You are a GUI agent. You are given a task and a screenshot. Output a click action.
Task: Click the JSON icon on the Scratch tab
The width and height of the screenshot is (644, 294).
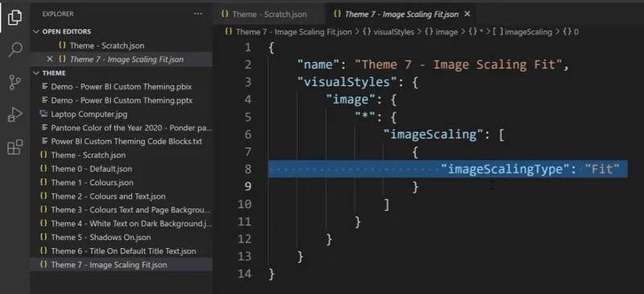[x=225, y=14]
